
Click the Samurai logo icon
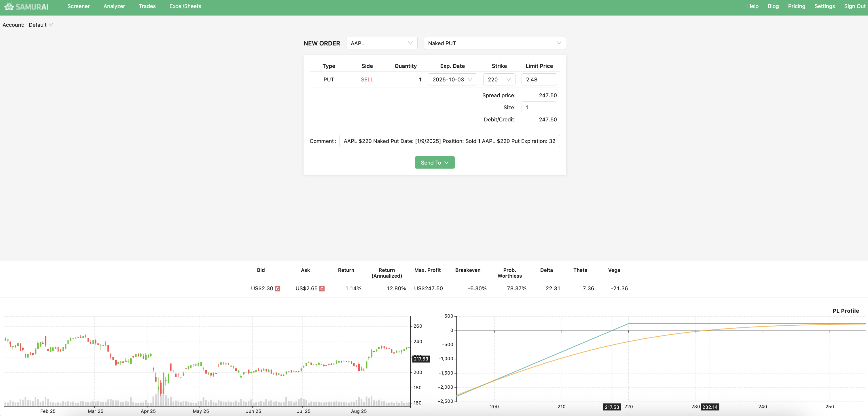click(x=9, y=6)
